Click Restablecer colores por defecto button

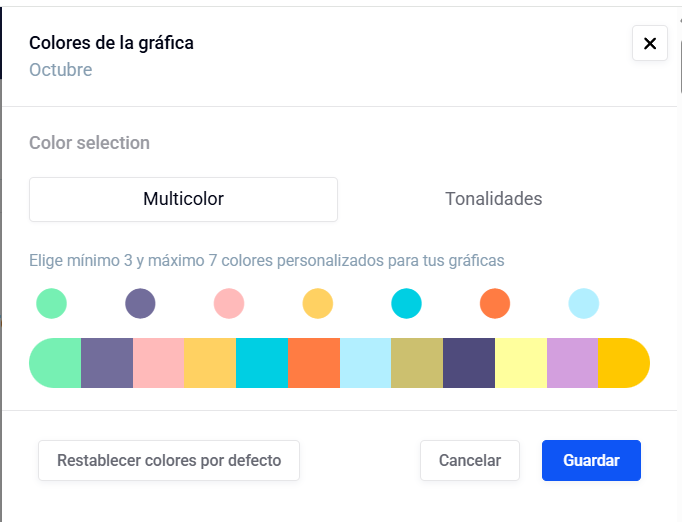(x=169, y=461)
